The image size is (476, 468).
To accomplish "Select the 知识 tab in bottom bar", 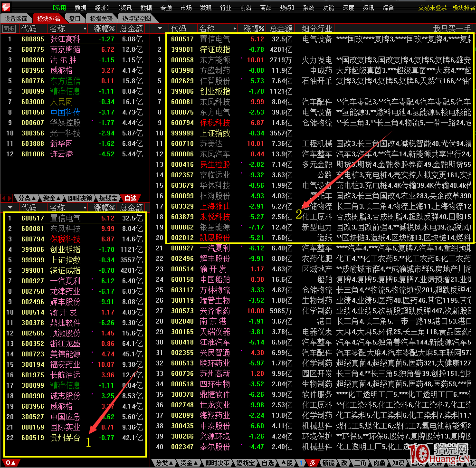I will click(x=398, y=463).
